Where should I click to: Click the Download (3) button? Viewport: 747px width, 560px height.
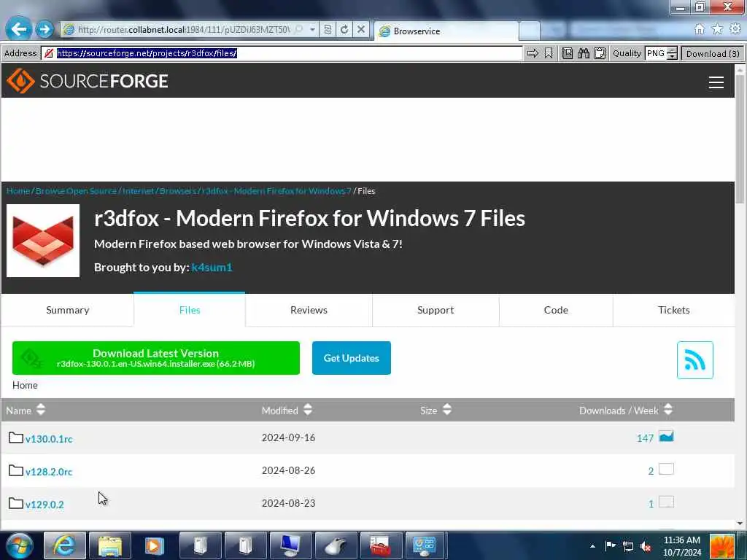click(713, 53)
